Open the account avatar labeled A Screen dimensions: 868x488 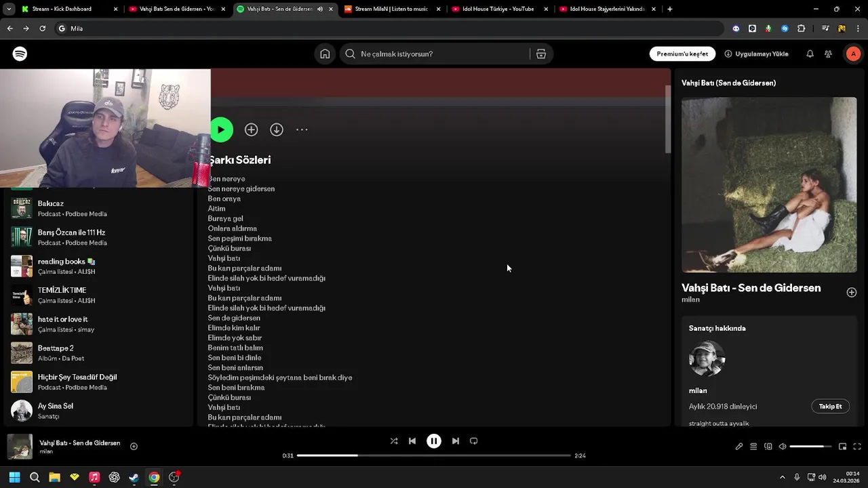[853, 54]
